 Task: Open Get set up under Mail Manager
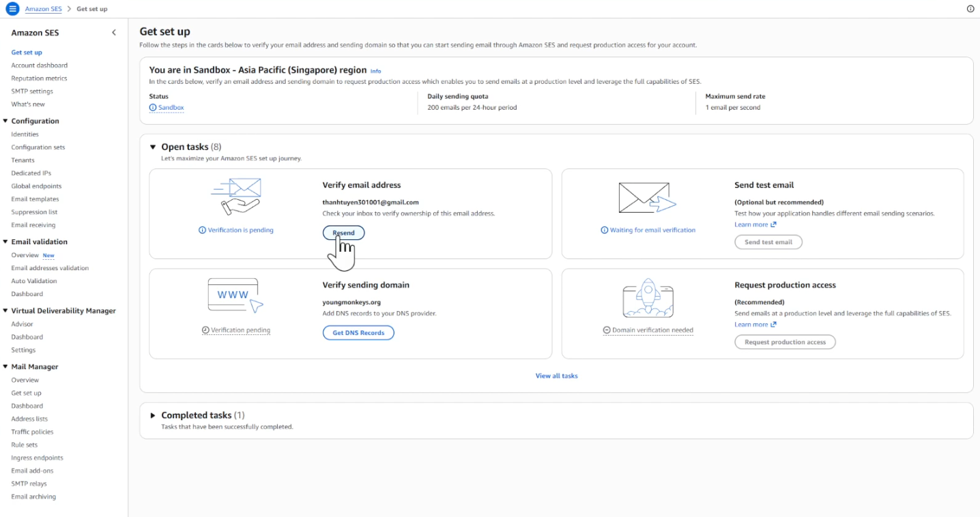[x=27, y=393]
